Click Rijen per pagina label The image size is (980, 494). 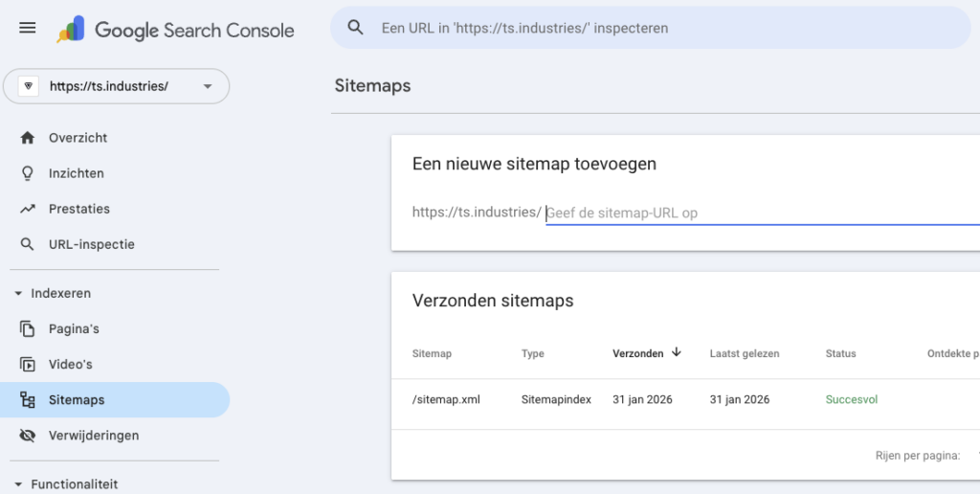point(918,456)
